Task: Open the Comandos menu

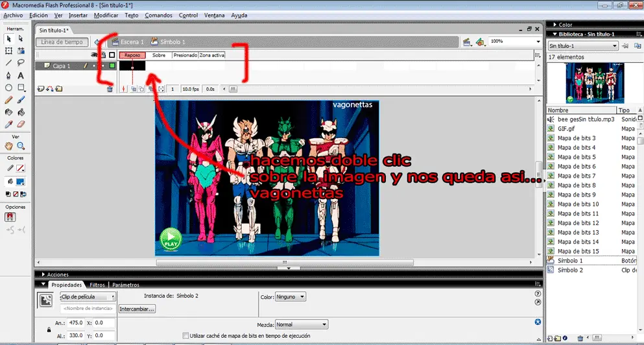Action: (x=158, y=15)
